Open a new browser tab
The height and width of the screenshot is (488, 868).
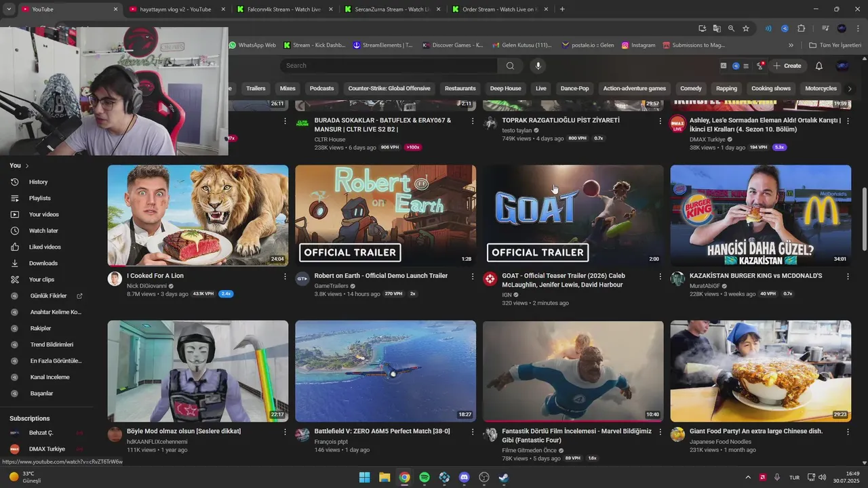click(x=562, y=9)
